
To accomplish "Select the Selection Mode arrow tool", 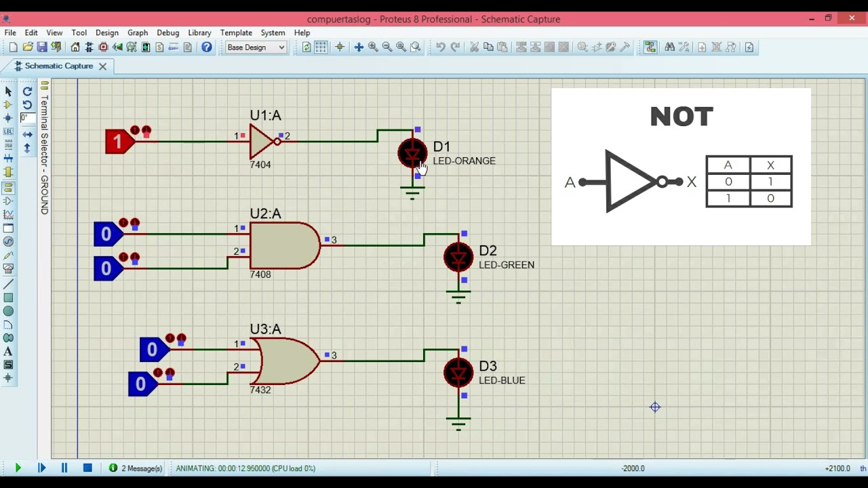I will [8, 91].
